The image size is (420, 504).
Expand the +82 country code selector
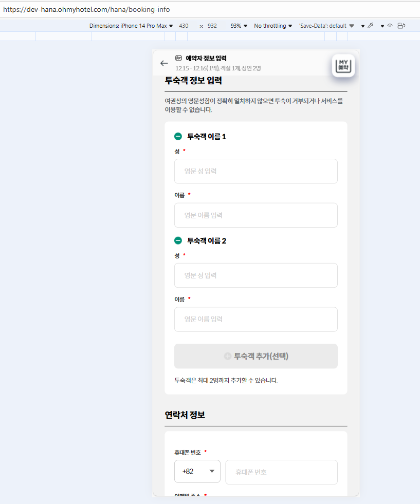(x=197, y=472)
